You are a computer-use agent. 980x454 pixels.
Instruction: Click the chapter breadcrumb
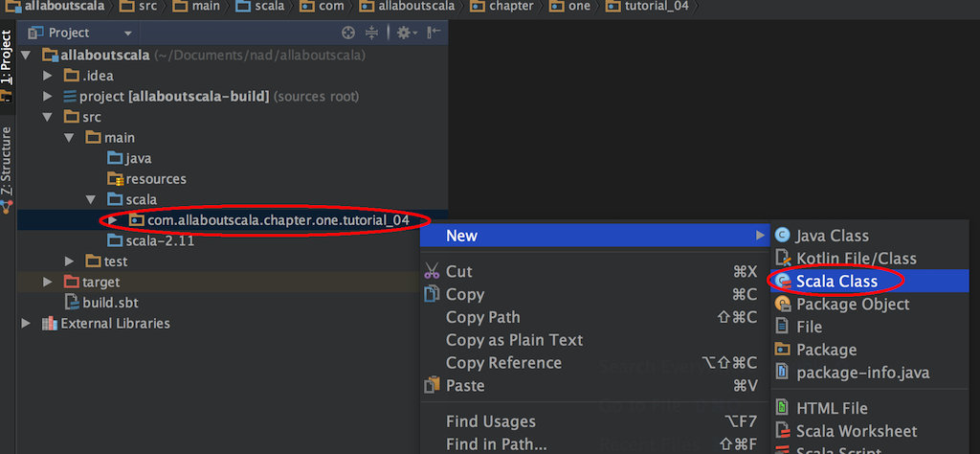(502, 7)
